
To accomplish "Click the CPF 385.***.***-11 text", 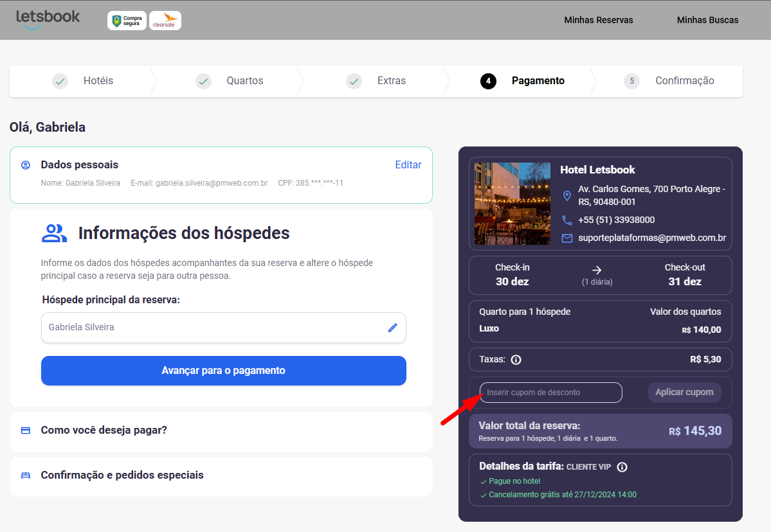I will coord(311,183).
